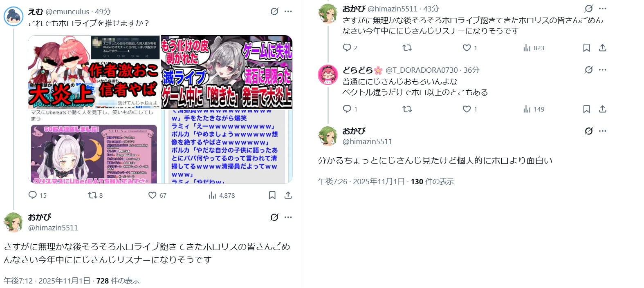Bookmark どらどら's reply with 149 views
Viewport: 644px width, 288px height.
[x=586, y=109]
